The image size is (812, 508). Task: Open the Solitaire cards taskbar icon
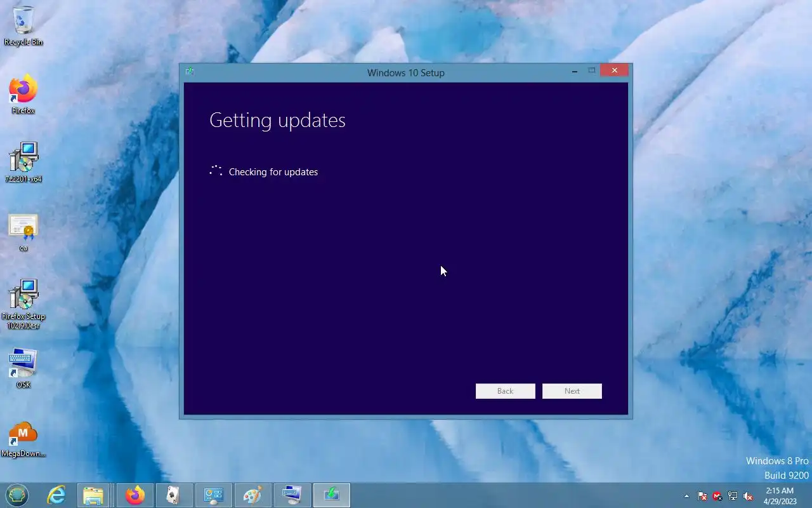[173, 495]
